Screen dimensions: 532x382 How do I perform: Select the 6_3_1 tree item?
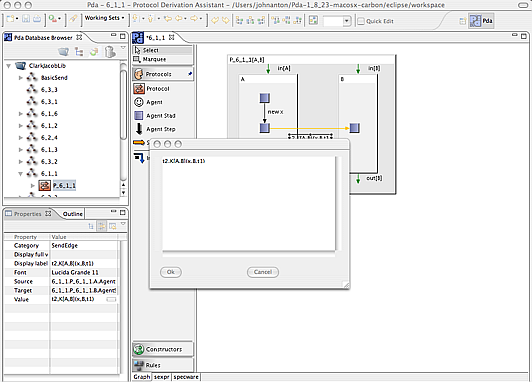[49, 102]
